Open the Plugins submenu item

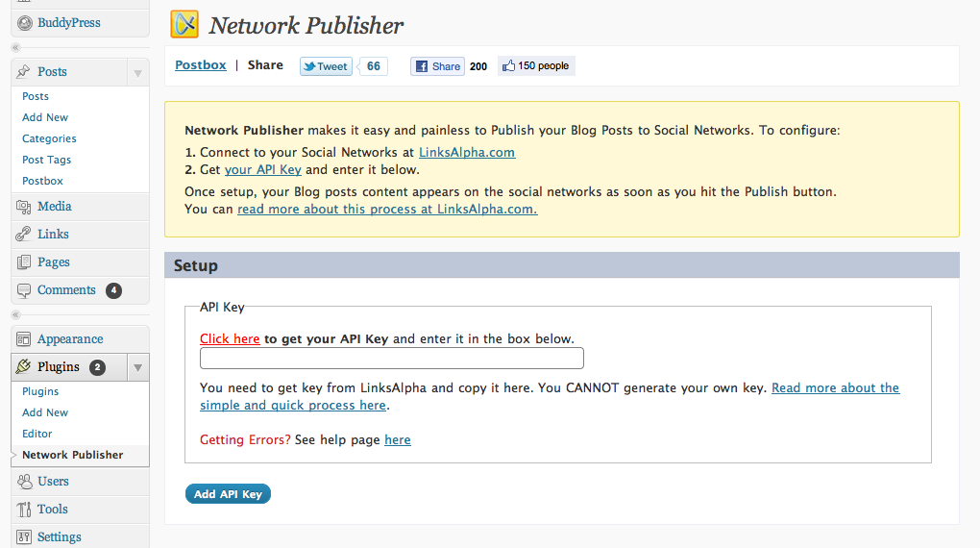[x=40, y=391]
